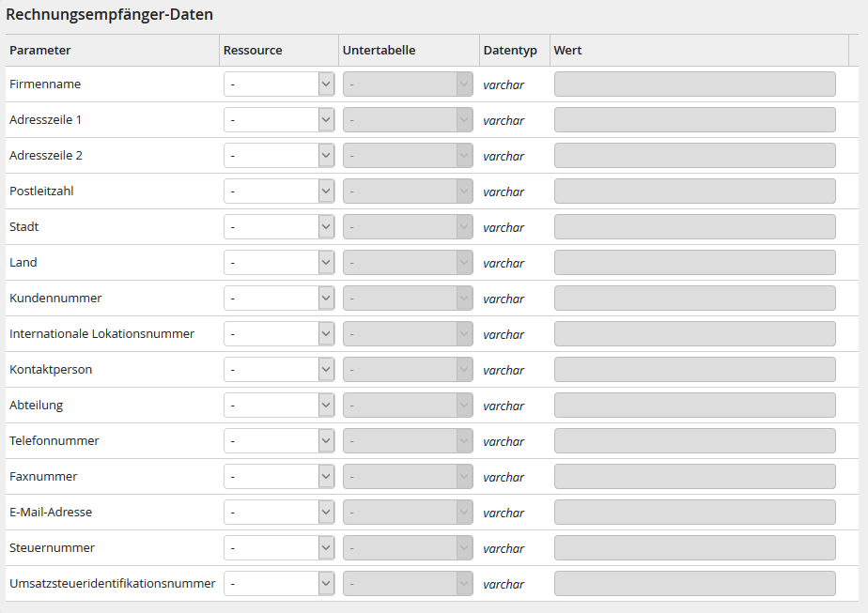Click the E-Mail-Adresse Wert input field
868x613 pixels.
tap(694, 513)
